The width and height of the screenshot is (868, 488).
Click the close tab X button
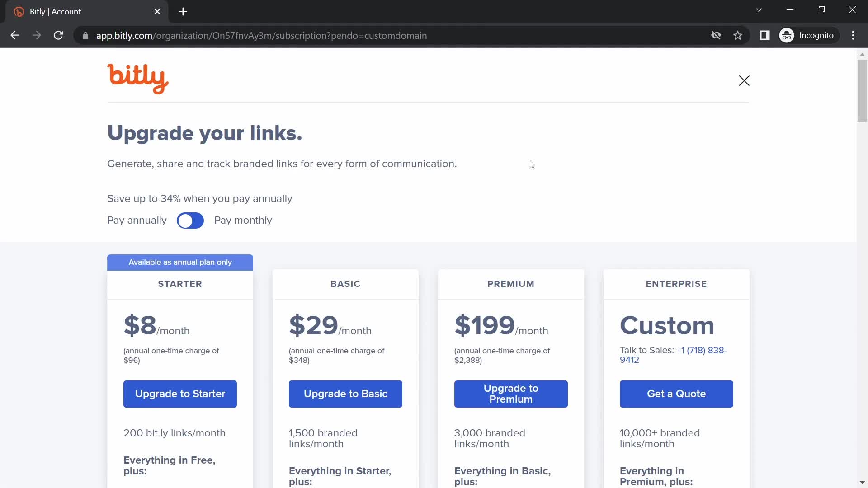click(x=157, y=11)
